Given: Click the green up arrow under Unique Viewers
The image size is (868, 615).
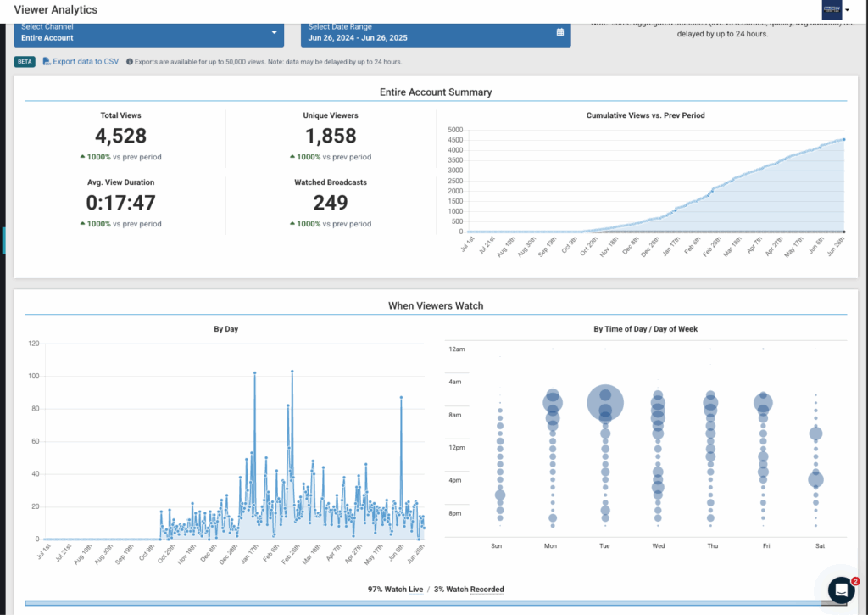Looking at the screenshot, I should click(292, 157).
